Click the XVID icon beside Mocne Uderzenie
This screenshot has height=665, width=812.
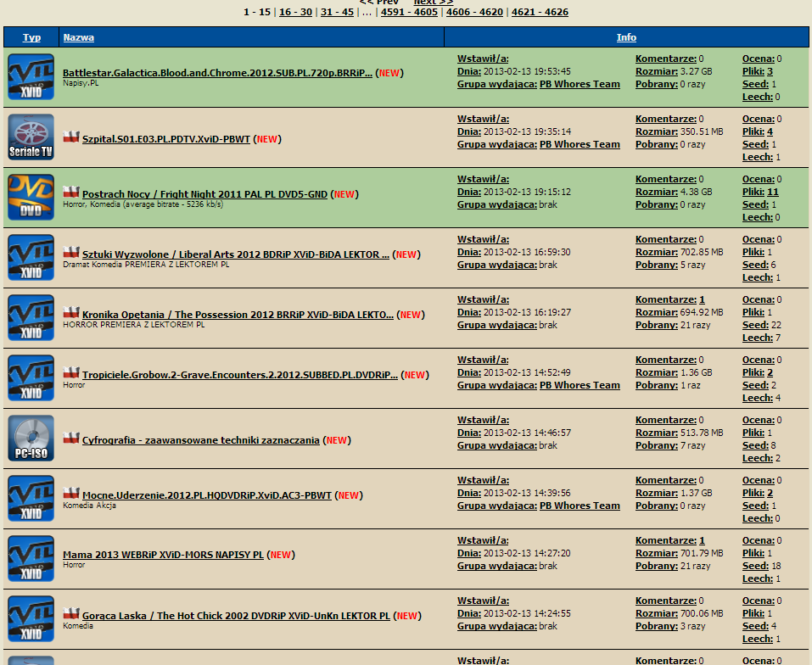[31, 499]
